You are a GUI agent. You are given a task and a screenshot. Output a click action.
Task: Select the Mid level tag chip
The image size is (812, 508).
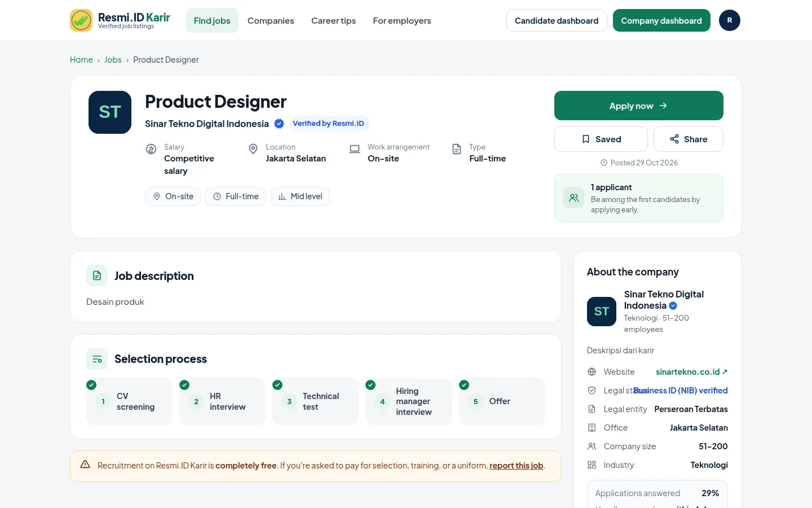[x=300, y=196]
